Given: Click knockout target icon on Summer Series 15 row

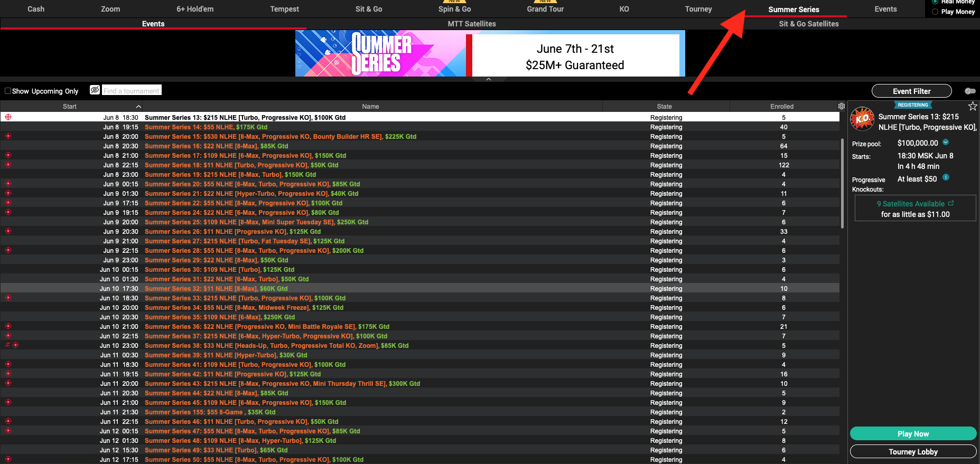Looking at the screenshot, I should [8, 136].
